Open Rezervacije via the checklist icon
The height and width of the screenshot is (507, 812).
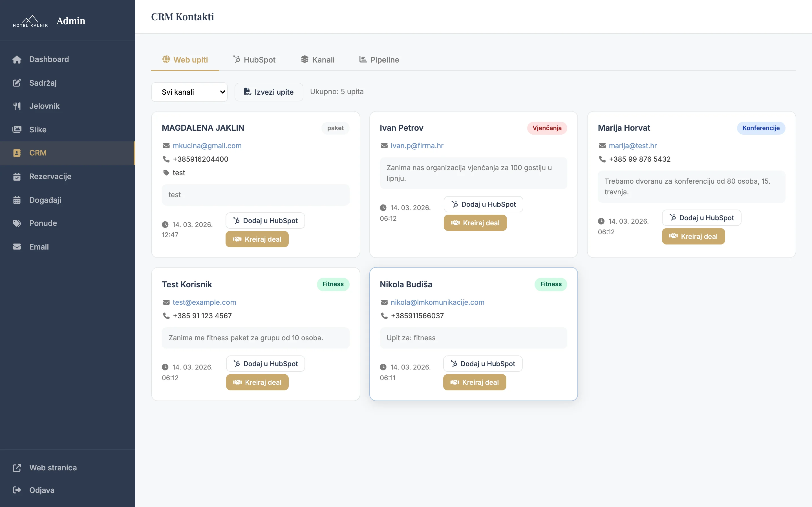tap(17, 176)
